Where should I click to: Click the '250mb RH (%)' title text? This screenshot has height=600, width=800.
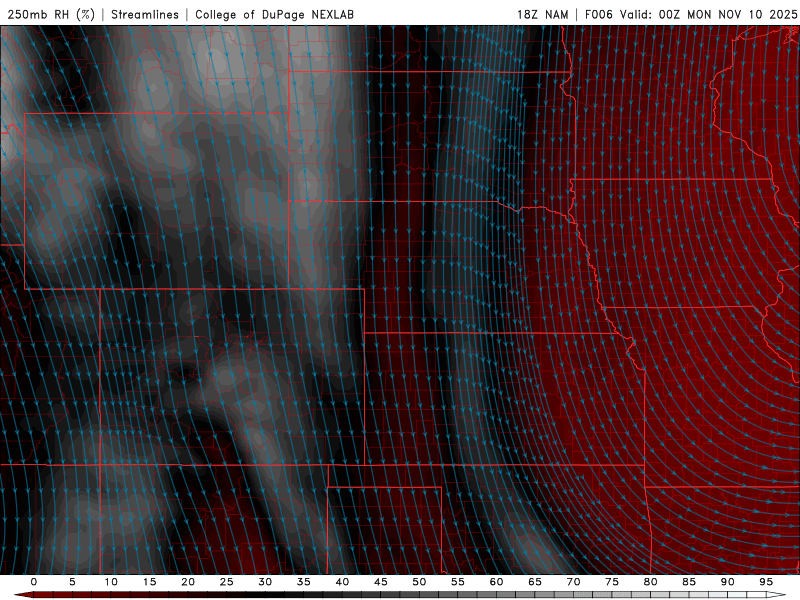(51, 14)
